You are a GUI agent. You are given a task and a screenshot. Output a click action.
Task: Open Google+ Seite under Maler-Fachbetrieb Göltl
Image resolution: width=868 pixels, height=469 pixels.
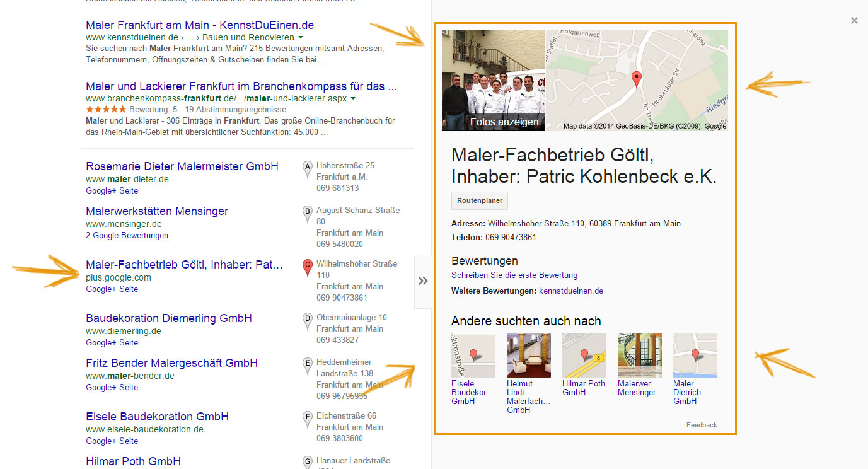click(112, 289)
